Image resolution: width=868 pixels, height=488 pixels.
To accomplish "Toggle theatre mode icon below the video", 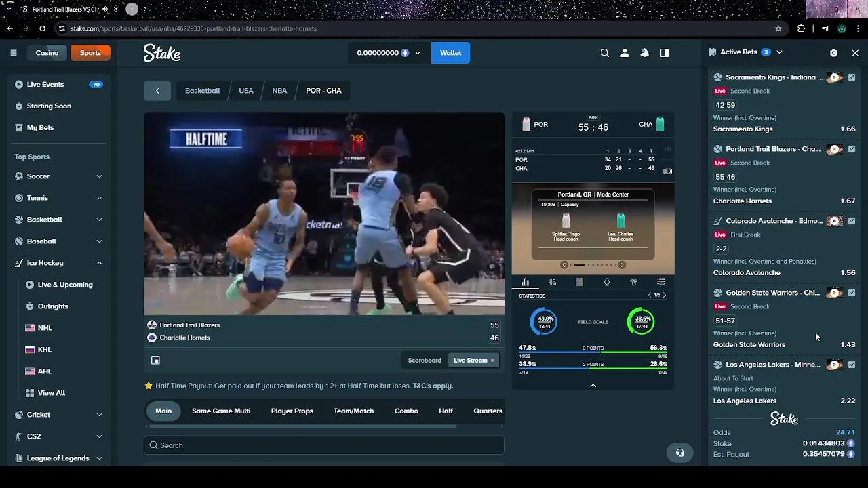I will 155,361.
